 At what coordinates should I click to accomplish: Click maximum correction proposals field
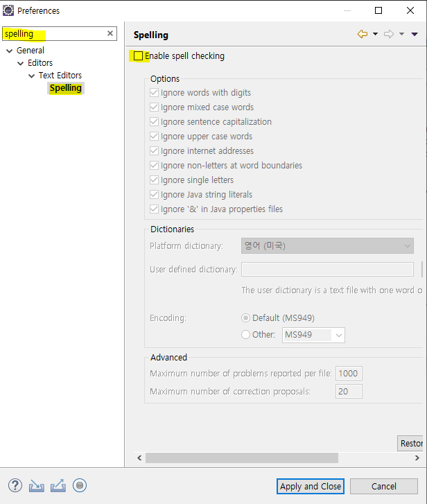pos(349,392)
